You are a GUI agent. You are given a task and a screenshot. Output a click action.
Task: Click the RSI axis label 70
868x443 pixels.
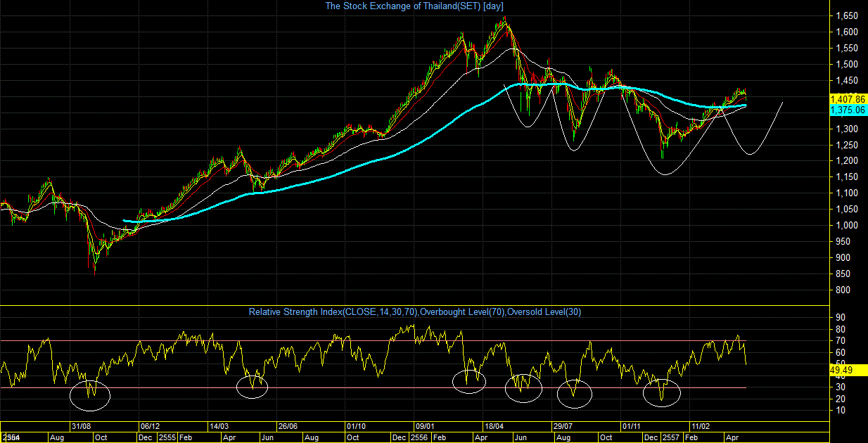pyautogui.click(x=840, y=341)
